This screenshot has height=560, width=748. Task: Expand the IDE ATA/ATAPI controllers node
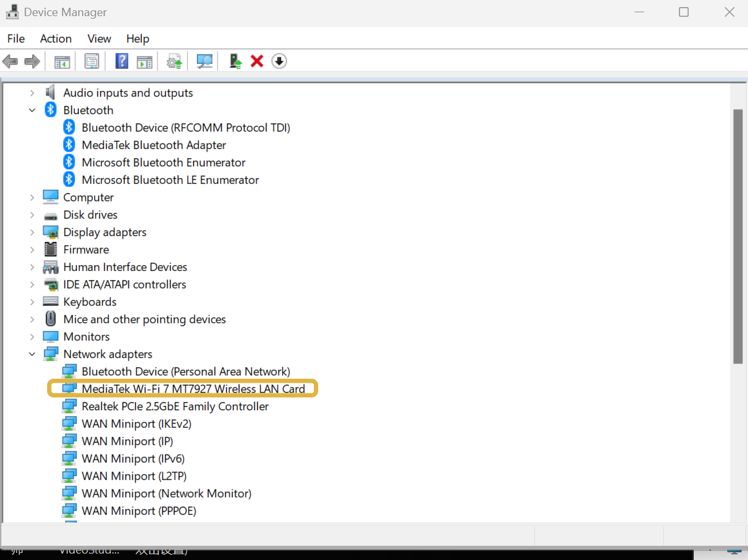pyautogui.click(x=32, y=285)
